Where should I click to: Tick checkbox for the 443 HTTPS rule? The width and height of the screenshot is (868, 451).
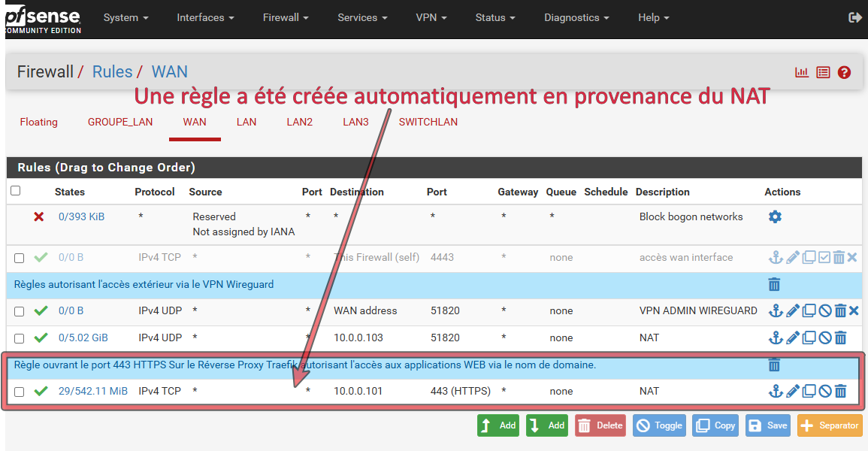coord(20,392)
